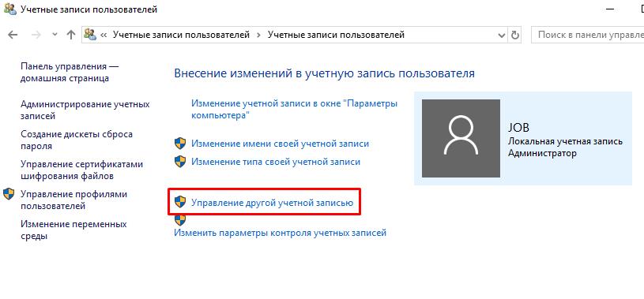Image resolution: width=644 pixels, height=299 pixels.
Task: Click the Forward navigation arrow
Action: (36, 35)
